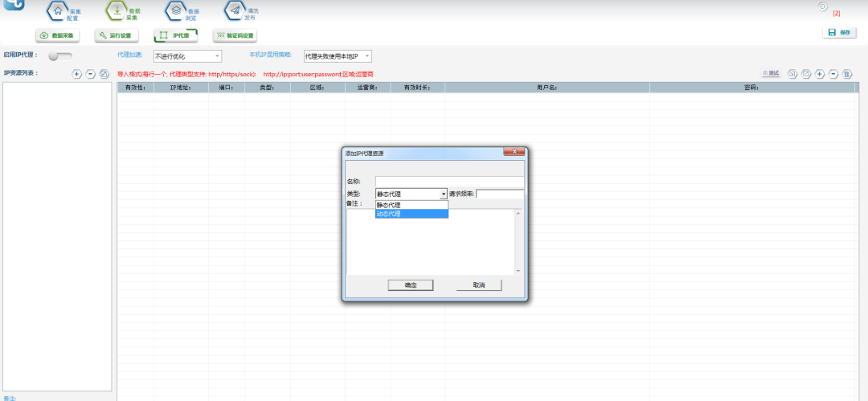Import proxies using the import hexagon icon
The image size is (868, 401).
(792, 74)
